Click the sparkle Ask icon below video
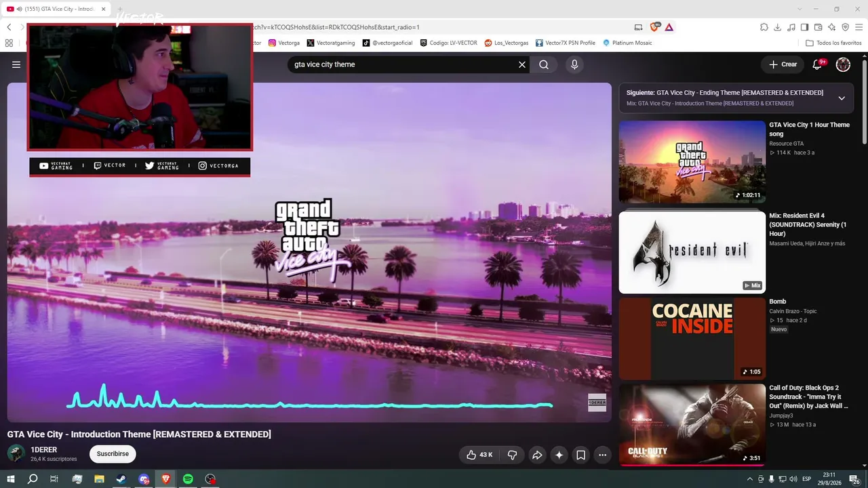Viewport: 868px width, 488px height. [x=559, y=455]
